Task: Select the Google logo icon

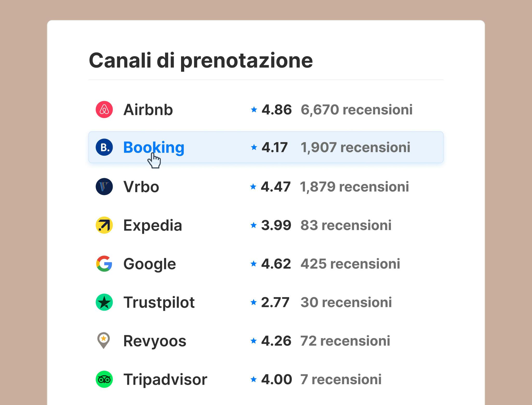Action: pyautogui.click(x=104, y=264)
